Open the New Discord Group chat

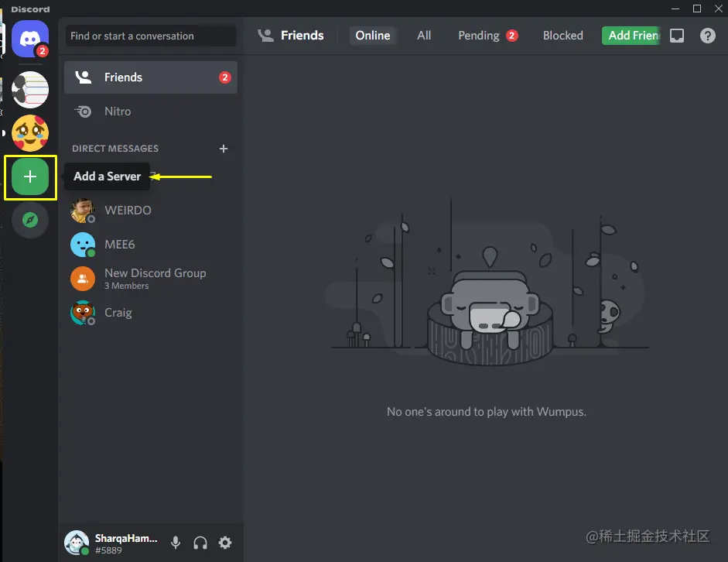(x=150, y=278)
